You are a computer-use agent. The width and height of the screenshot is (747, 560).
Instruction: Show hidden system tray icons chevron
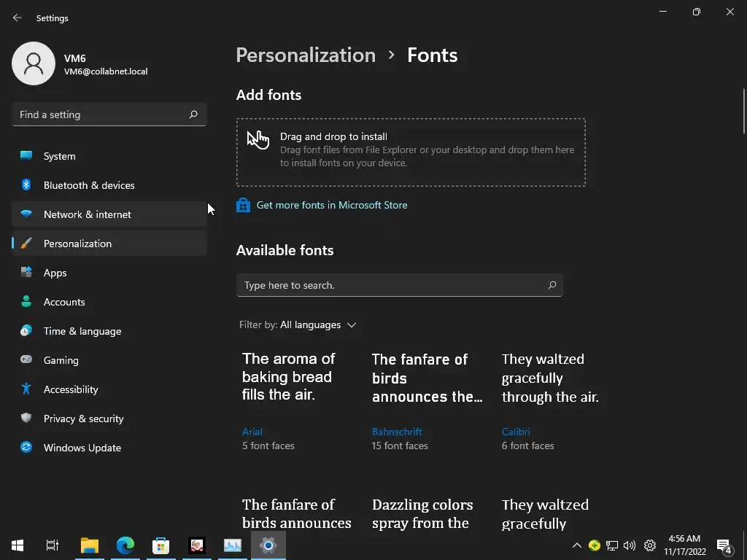(x=576, y=545)
